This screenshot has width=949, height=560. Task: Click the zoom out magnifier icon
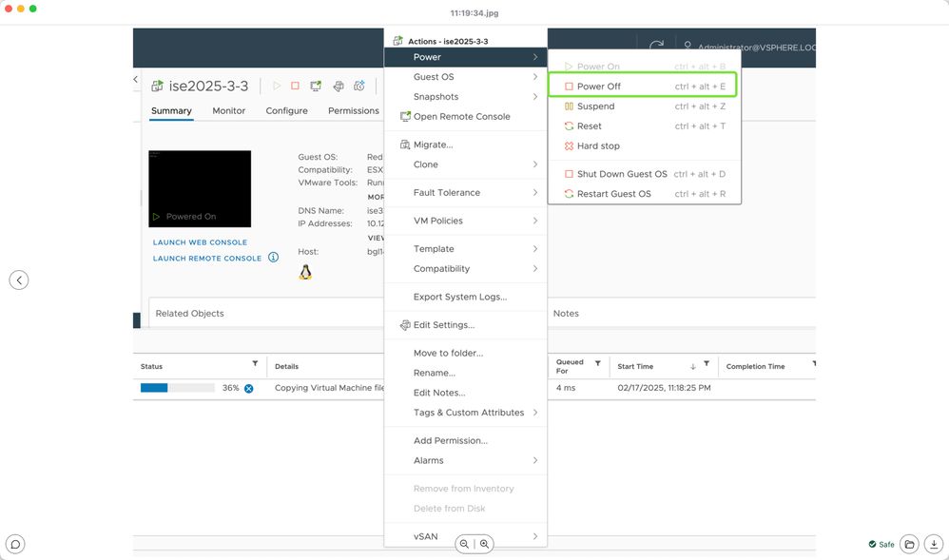coord(464,544)
